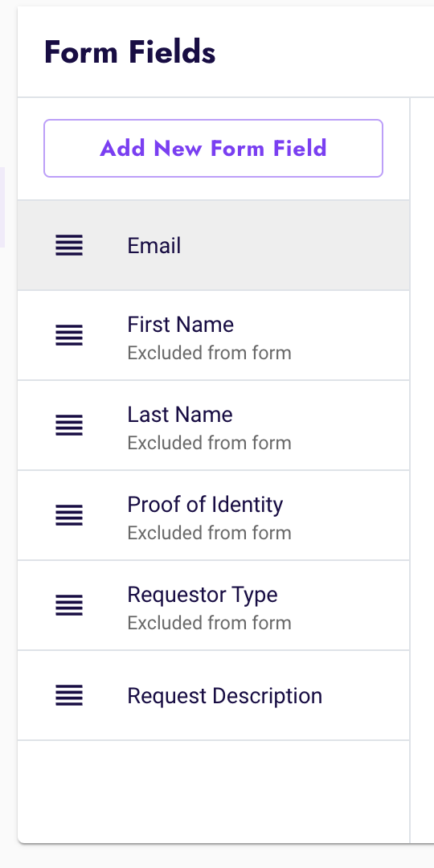
Task: Click the Add New Form Field button
Action: coord(213,149)
